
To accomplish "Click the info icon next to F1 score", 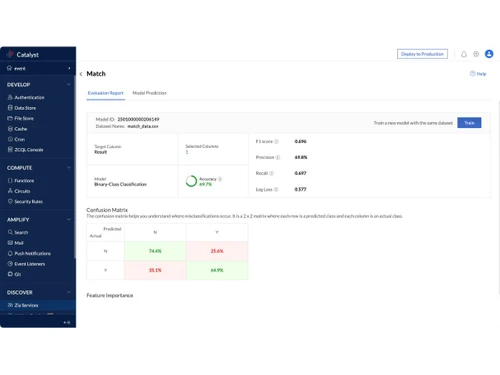I will [276, 141].
